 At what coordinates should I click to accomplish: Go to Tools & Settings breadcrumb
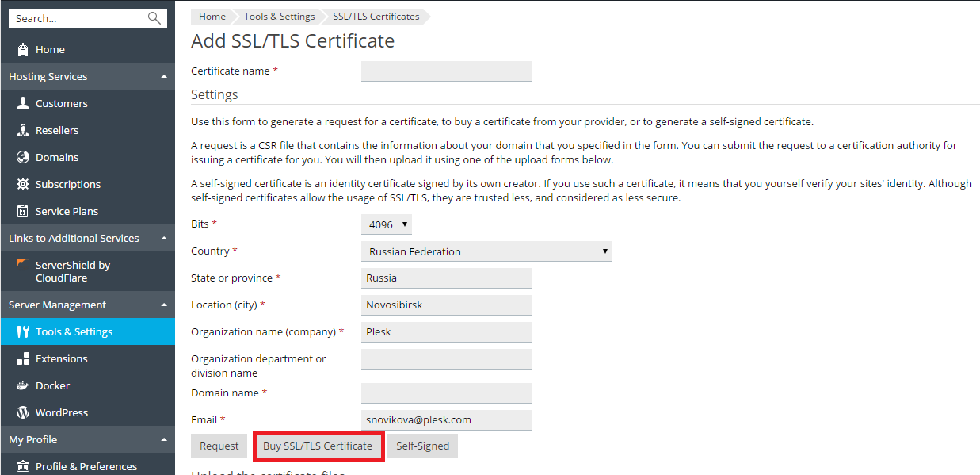pyautogui.click(x=279, y=17)
